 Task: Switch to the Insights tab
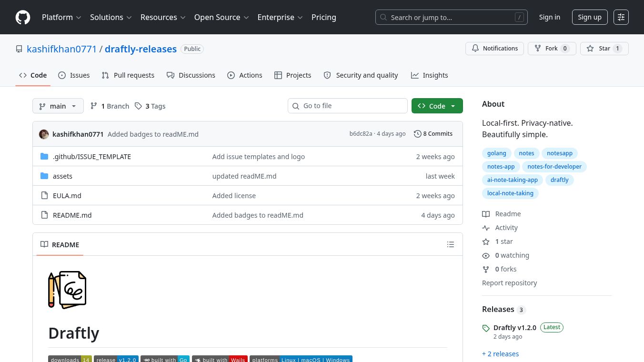coord(429,75)
